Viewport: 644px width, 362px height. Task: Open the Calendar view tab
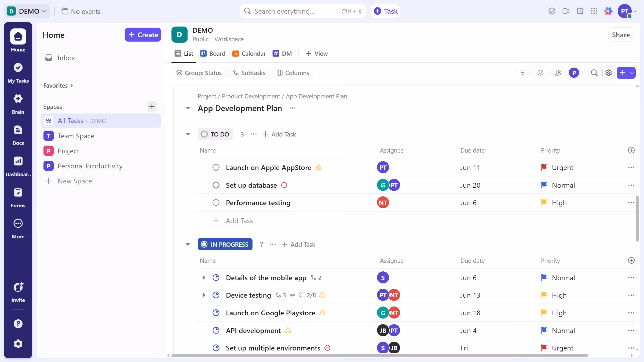point(249,53)
